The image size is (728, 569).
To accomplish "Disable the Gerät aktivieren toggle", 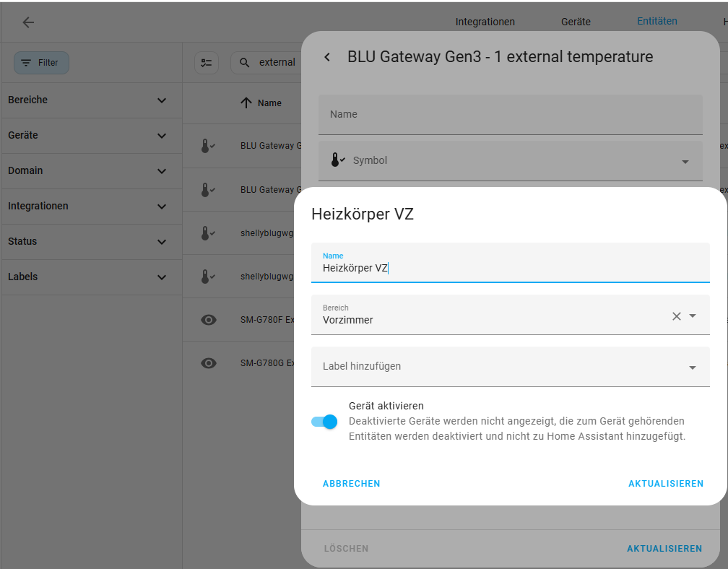I will click(x=324, y=421).
